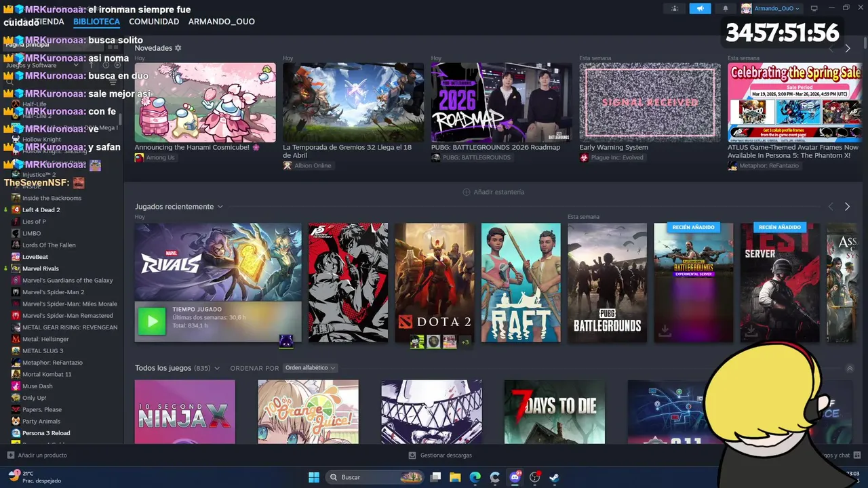Select LIMBO in game list

(31, 233)
